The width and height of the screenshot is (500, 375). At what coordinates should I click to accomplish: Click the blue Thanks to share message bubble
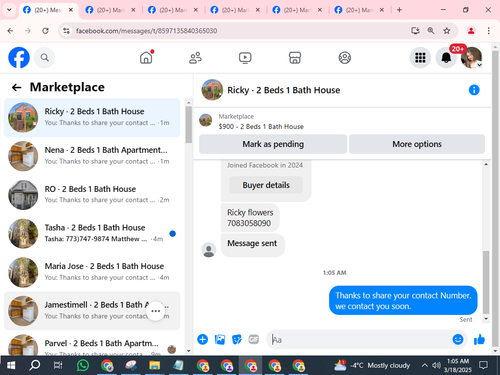pyautogui.click(x=403, y=300)
